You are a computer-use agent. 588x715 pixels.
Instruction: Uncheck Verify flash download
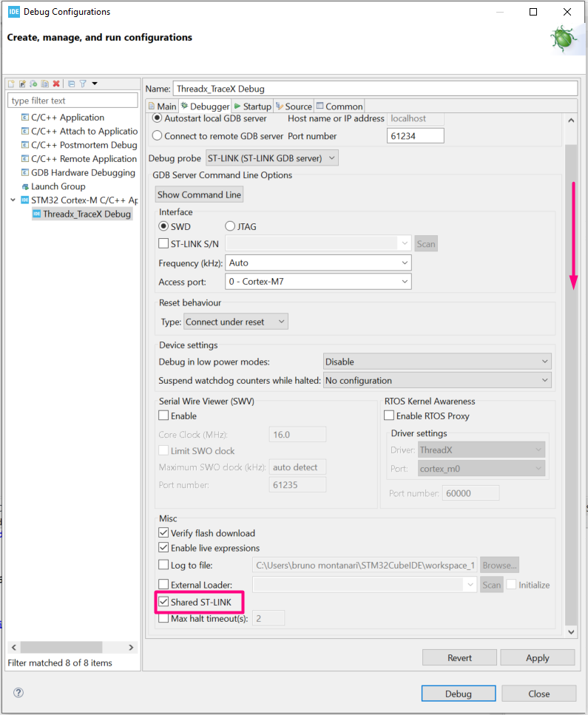[163, 532]
